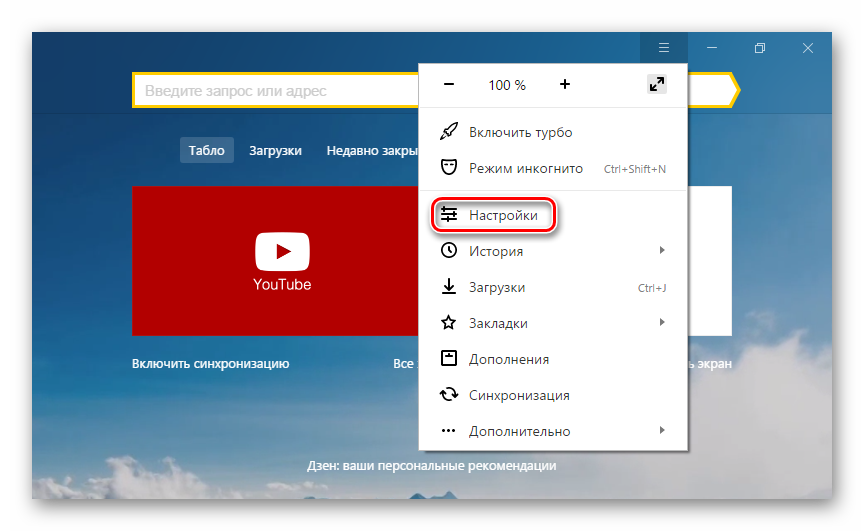Click the bookmarks star icon
This screenshot has width=864, height=531.
(449, 323)
